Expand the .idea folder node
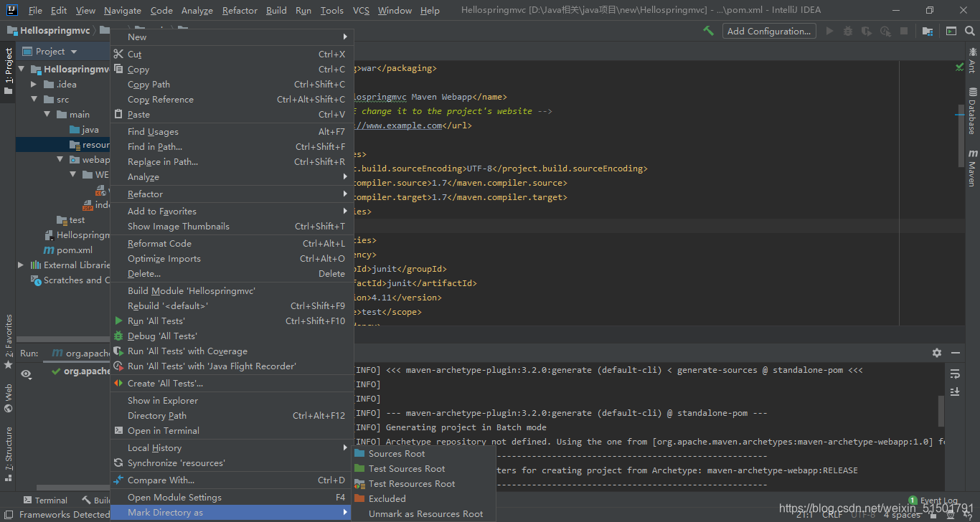 coord(34,84)
